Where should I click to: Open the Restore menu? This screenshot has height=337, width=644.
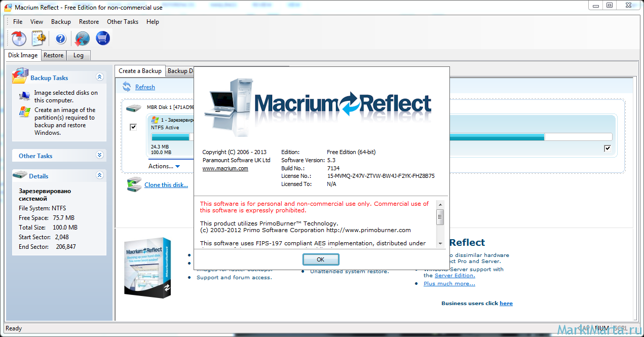tap(89, 22)
